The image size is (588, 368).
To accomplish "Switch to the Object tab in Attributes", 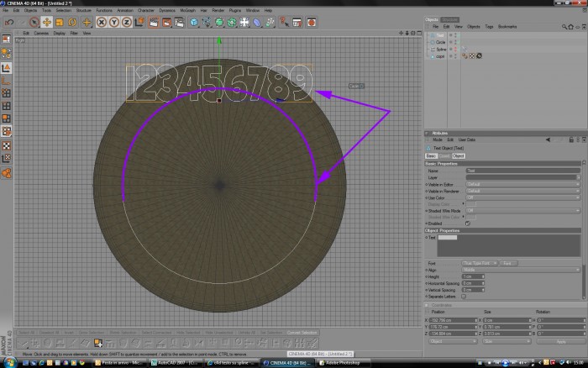I will coord(459,155).
